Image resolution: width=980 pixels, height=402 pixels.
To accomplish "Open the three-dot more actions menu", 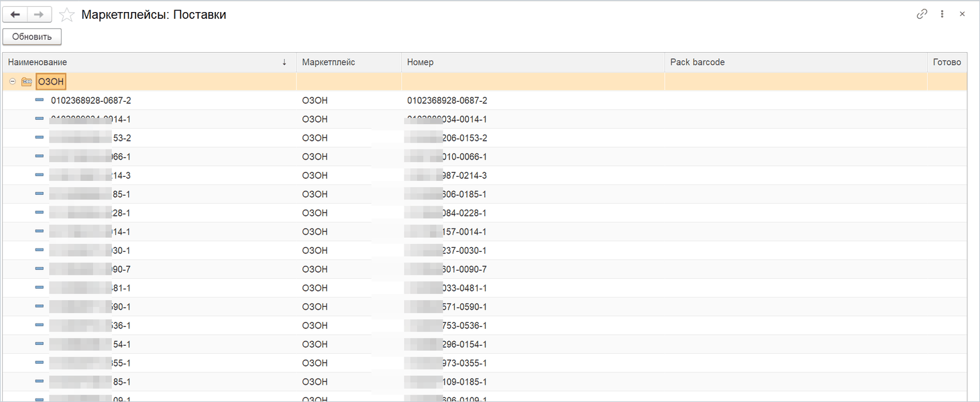I will point(942,14).
